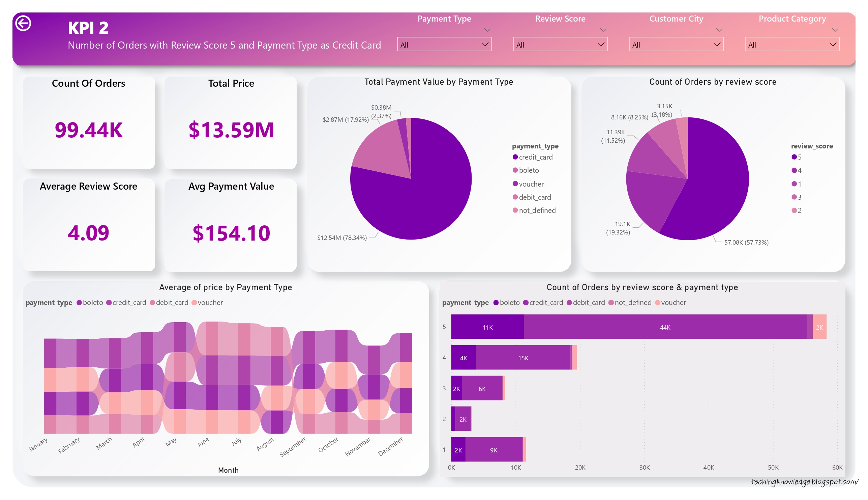This screenshot has width=868, height=500.
Task: Click the not_defined legend icon in bar chart
Action: pyautogui.click(x=610, y=303)
